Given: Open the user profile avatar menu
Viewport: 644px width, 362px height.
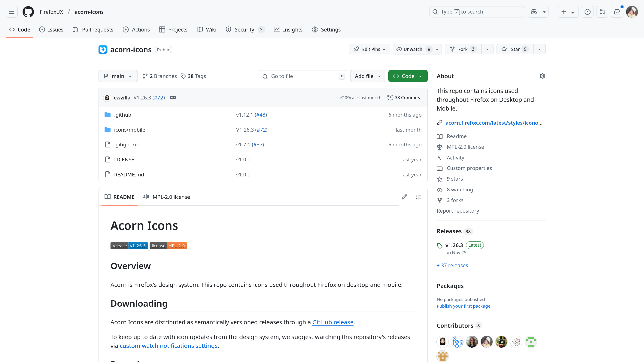Looking at the screenshot, I should [x=632, y=12].
